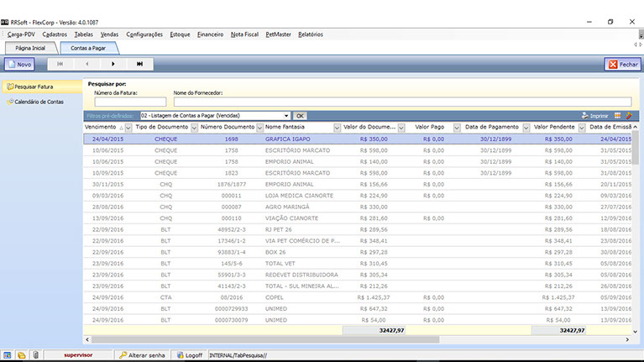Go to the previous record

point(86,64)
